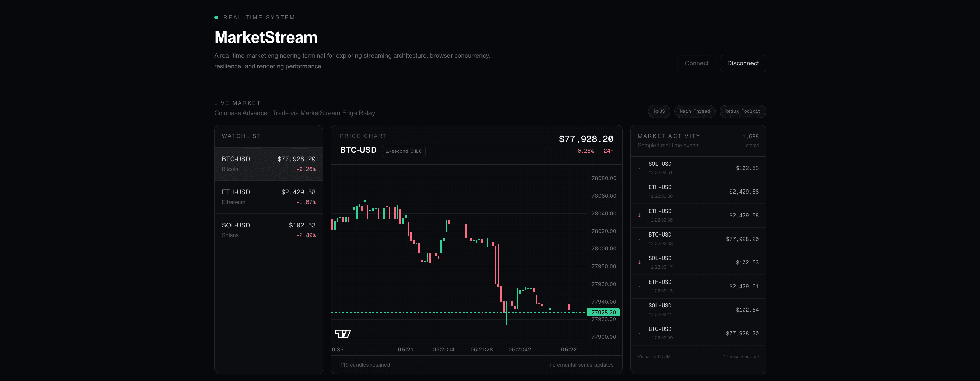Click the 119 candles retained text
This screenshot has width=980, height=381.
coord(365,365)
